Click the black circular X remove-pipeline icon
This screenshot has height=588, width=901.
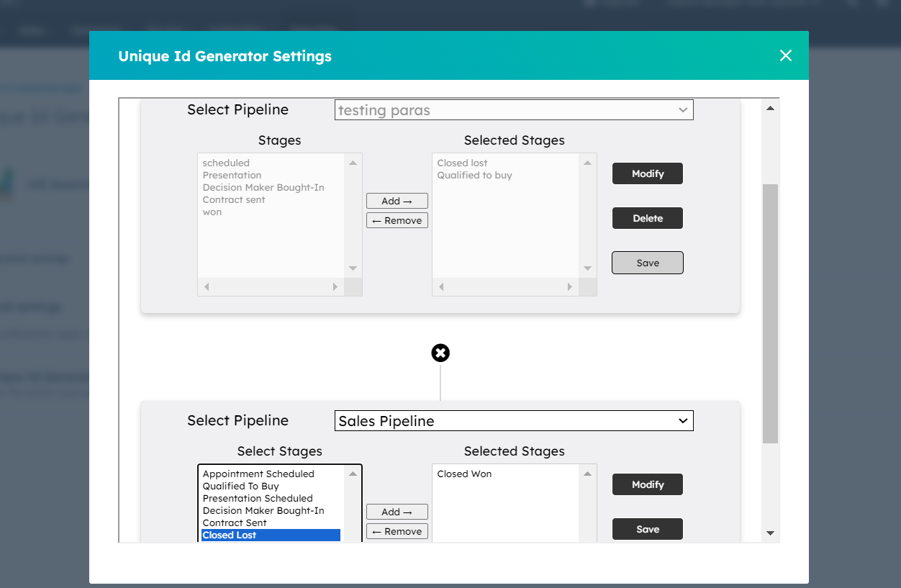440,353
